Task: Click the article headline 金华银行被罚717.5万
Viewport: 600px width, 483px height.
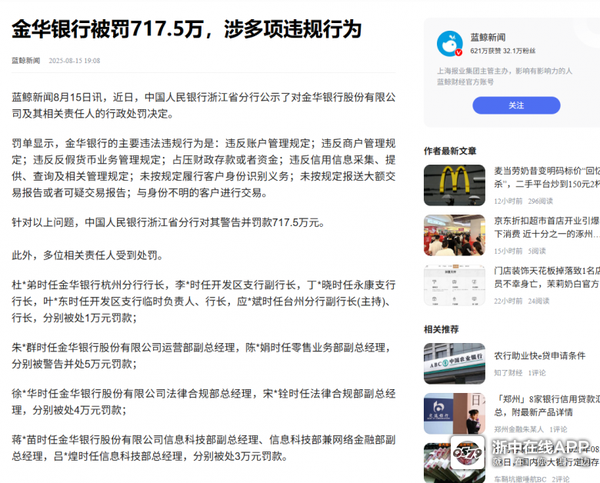Action: coord(186,29)
